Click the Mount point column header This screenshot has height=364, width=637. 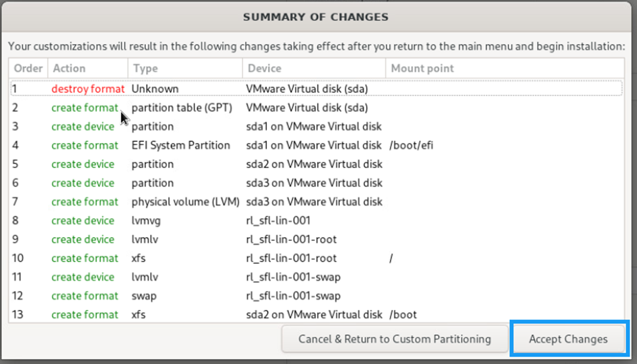505,68
